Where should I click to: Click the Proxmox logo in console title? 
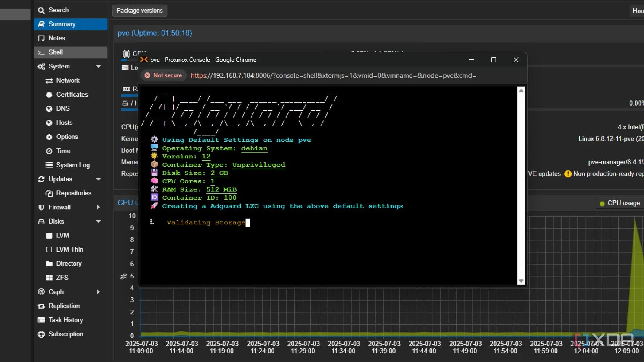coord(144,60)
